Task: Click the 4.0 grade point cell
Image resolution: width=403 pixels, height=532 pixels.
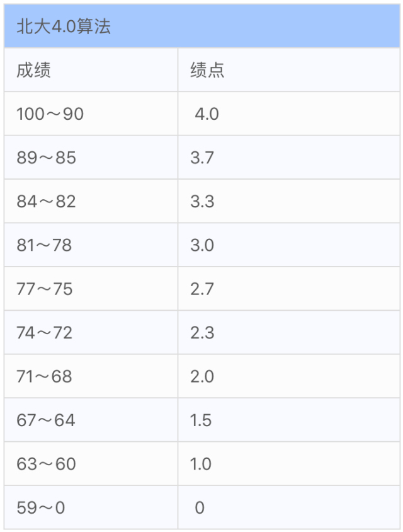Action: [x=289, y=113]
